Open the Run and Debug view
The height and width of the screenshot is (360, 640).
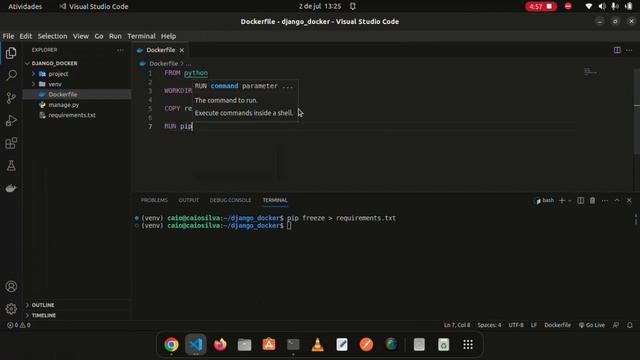point(11,120)
